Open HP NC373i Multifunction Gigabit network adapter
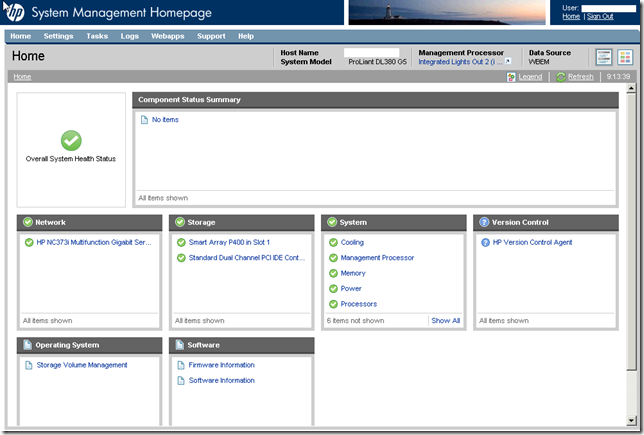Screen dimensions: 644x435 click(92, 242)
